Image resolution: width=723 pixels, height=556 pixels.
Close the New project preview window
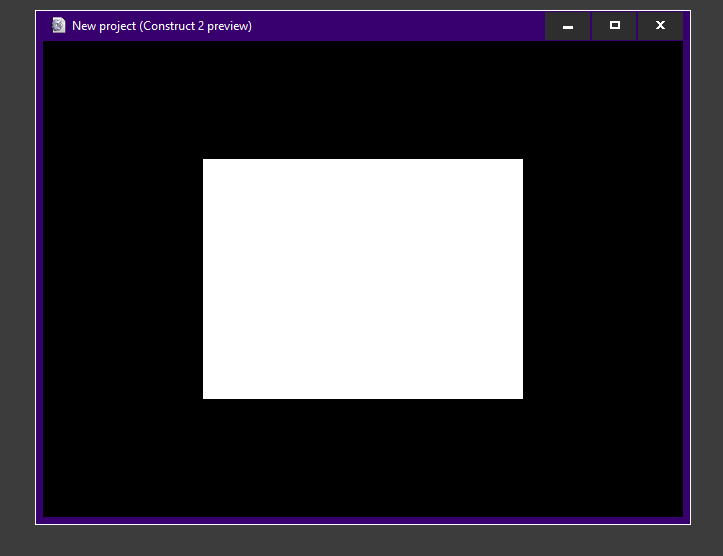(660, 26)
